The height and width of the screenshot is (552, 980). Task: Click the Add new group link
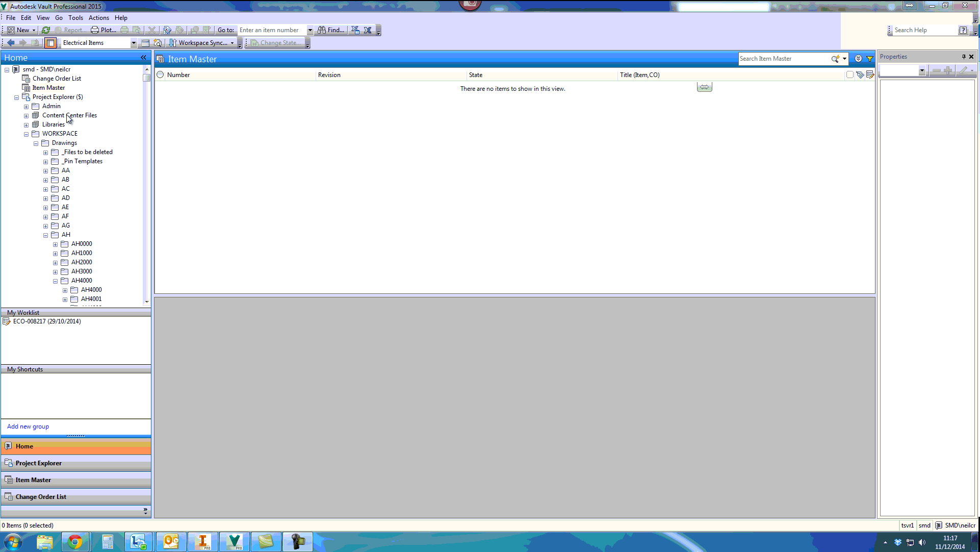coord(28,426)
